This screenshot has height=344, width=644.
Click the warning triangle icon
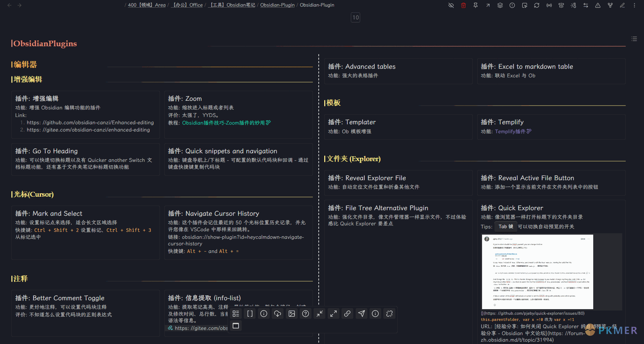point(598,5)
